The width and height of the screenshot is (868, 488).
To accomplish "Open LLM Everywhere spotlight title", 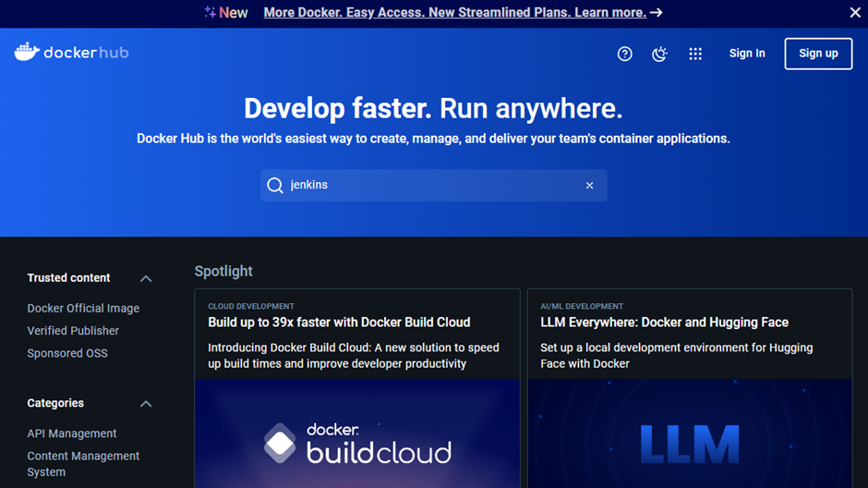I will (664, 323).
